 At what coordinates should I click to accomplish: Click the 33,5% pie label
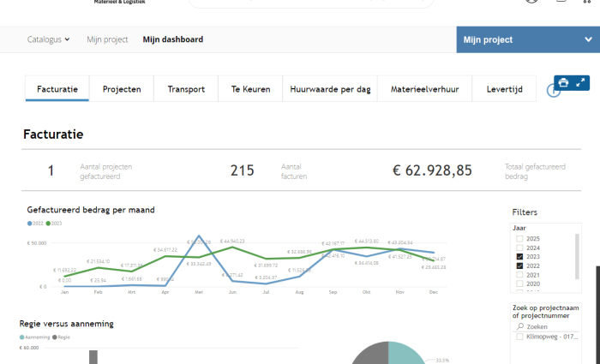pos(442,361)
